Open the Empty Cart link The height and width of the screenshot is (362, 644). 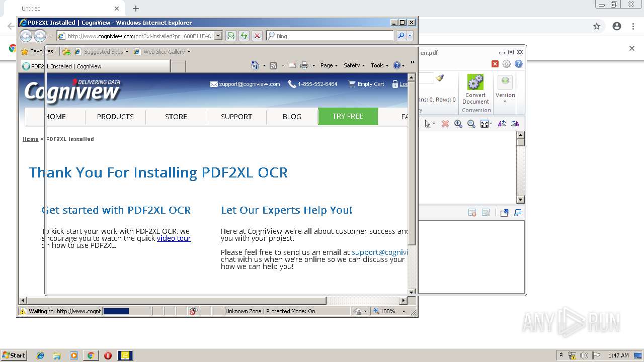tap(366, 84)
